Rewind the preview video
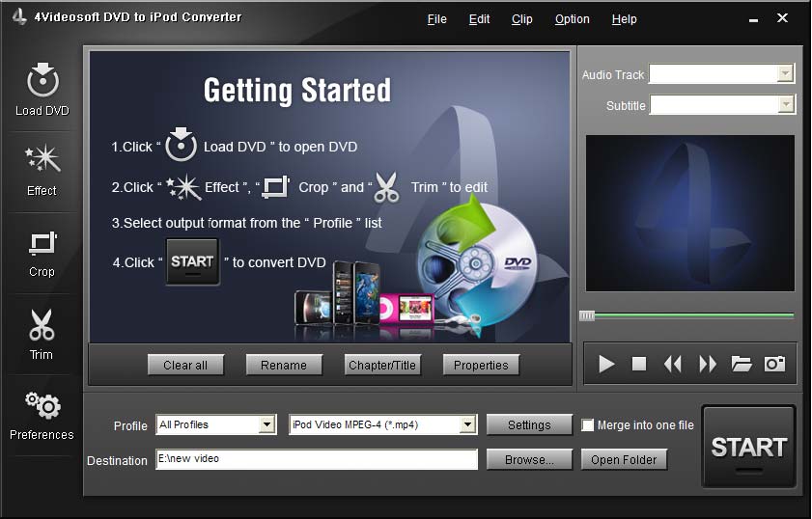 click(x=673, y=364)
